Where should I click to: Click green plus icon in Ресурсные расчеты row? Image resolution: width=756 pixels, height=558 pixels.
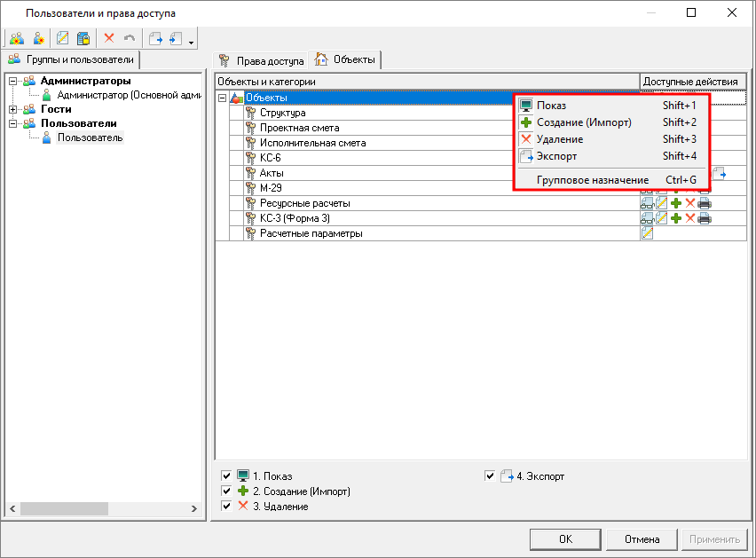pyautogui.click(x=676, y=203)
